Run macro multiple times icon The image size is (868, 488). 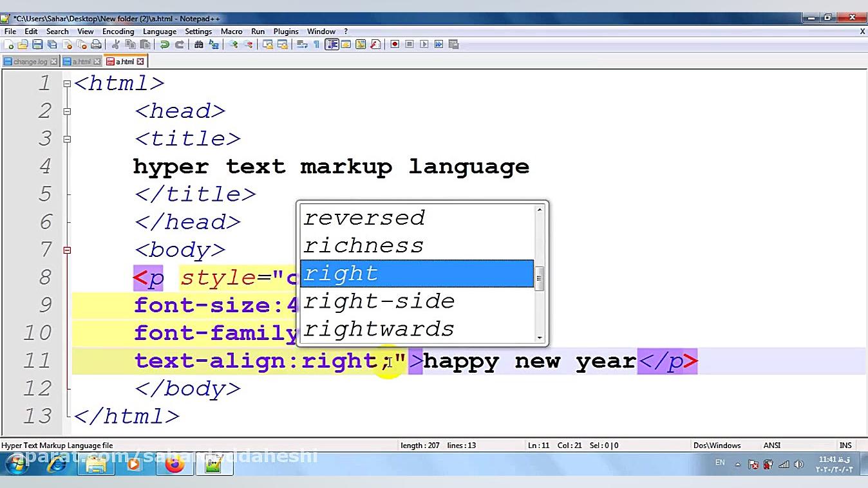click(439, 44)
